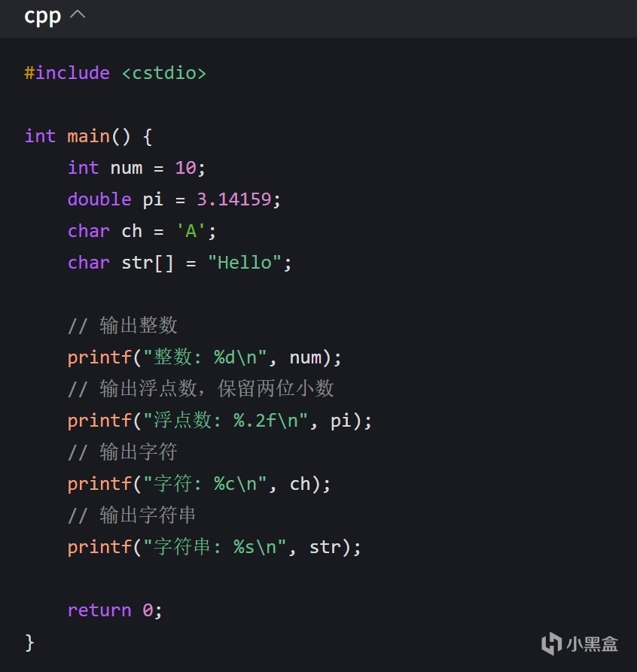This screenshot has height=672, width=637.
Task: Click the #include <cstdio> line
Action: click(115, 73)
